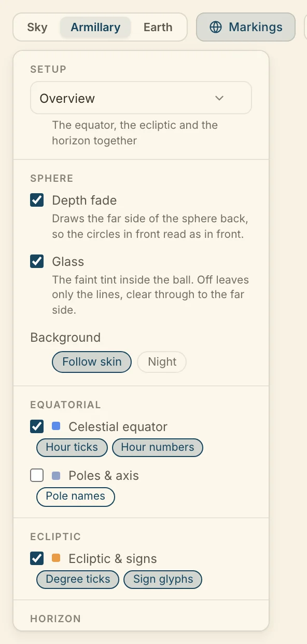Disable the Glass checkbox
307x644 pixels.
click(37, 261)
